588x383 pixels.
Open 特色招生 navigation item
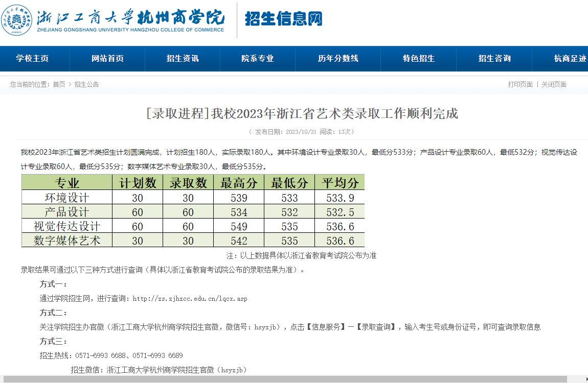click(x=419, y=58)
